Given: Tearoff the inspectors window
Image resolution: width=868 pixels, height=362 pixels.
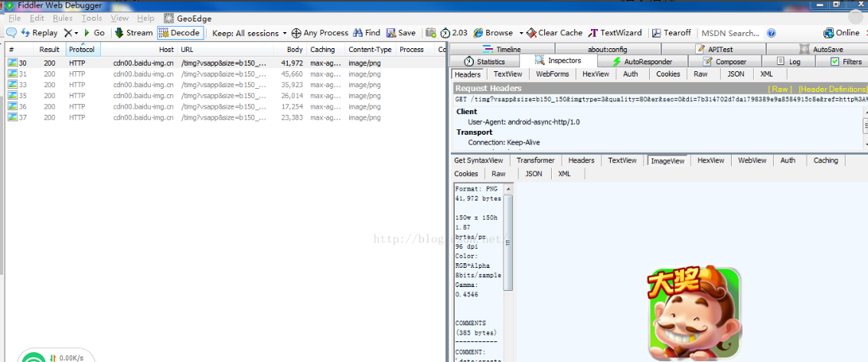Looking at the screenshot, I should 671,33.
